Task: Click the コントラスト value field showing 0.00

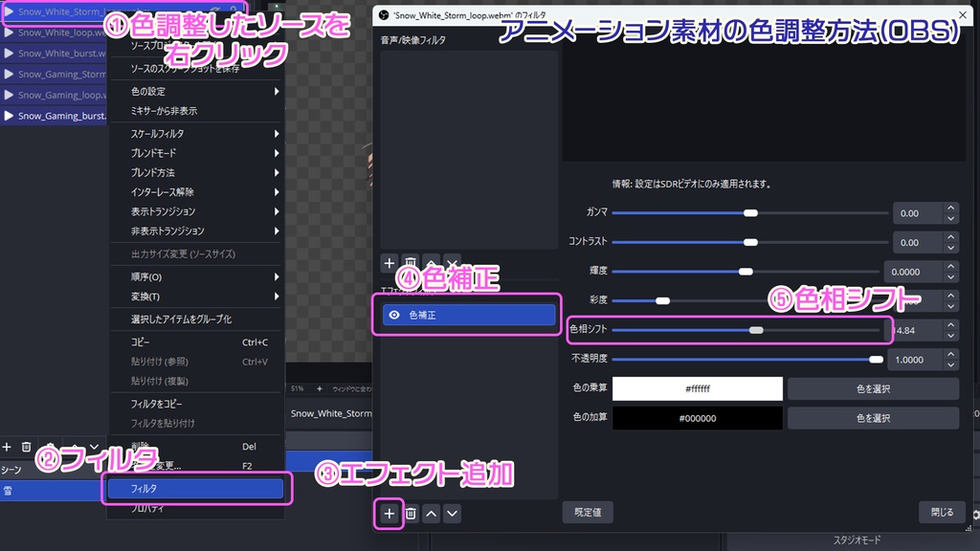Action: 918,242
